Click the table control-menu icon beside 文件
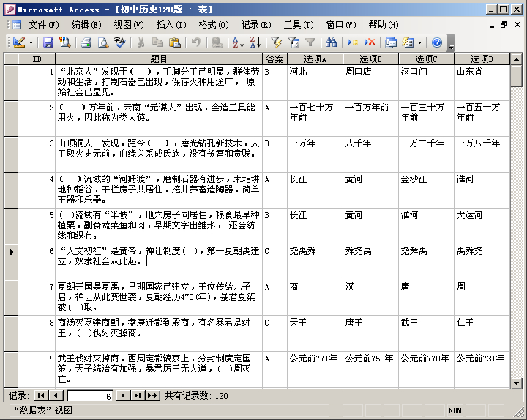The width and height of the screenshot is (527, 420). (x=17, y=25)
